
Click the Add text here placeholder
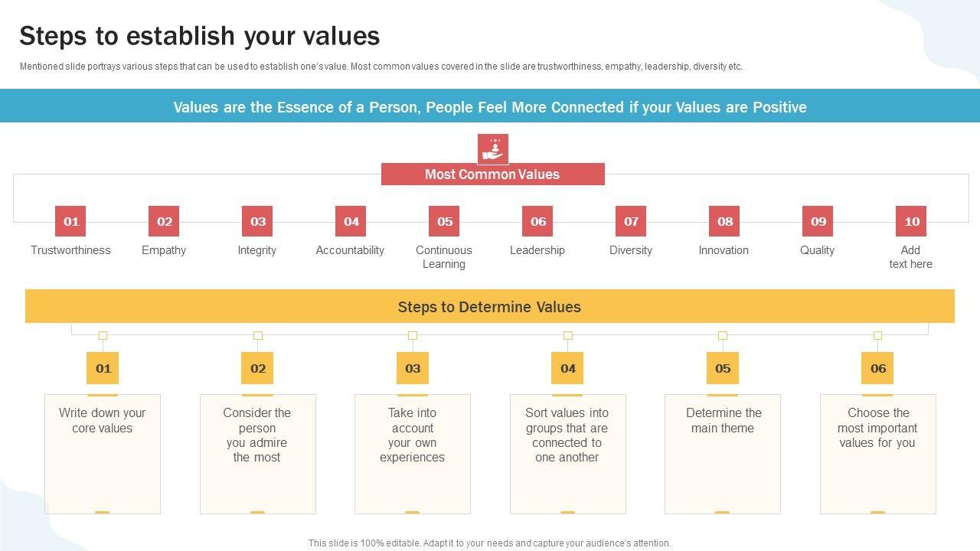point(910,257)
